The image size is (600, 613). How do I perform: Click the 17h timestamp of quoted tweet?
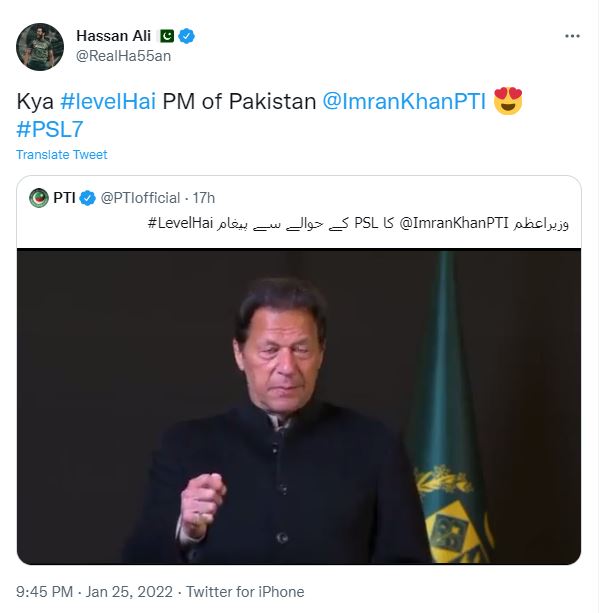[x=204, y=198]
